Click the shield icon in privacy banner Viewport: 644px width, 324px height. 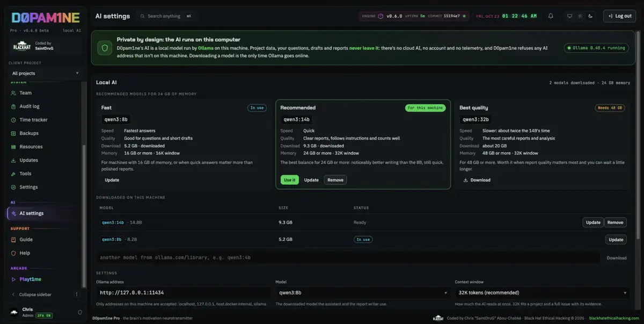click(x=105, y=47)
